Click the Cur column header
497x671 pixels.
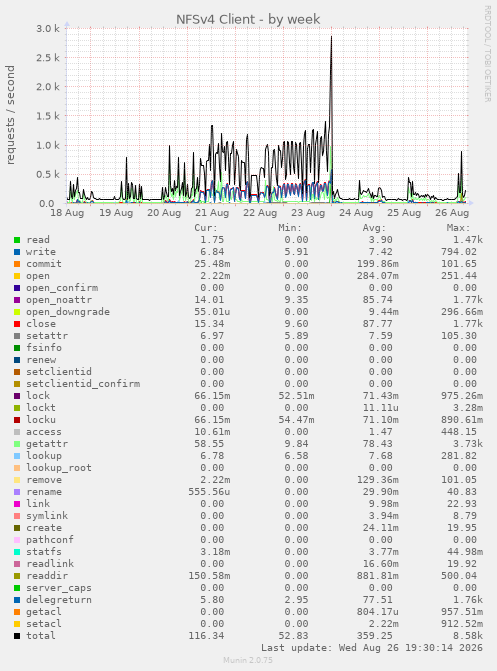click(x=206, y=228)
